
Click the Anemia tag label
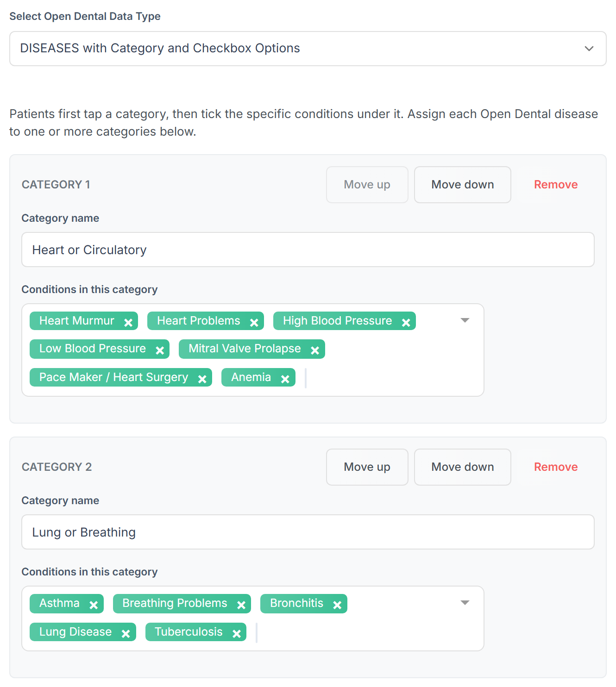click(x=251, y=377)
